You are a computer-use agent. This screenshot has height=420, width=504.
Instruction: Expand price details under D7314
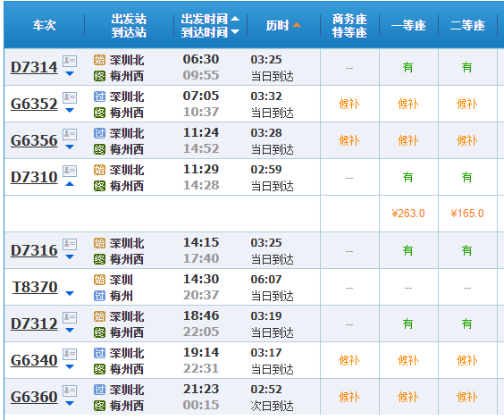click(70, 74)
